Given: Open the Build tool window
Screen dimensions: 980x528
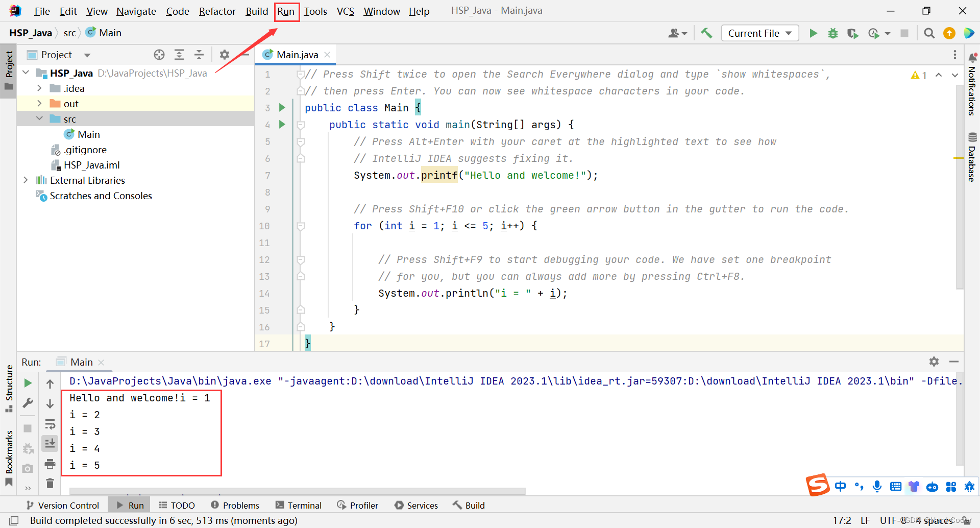Looking at the screenshot, I should click(469, 505).
